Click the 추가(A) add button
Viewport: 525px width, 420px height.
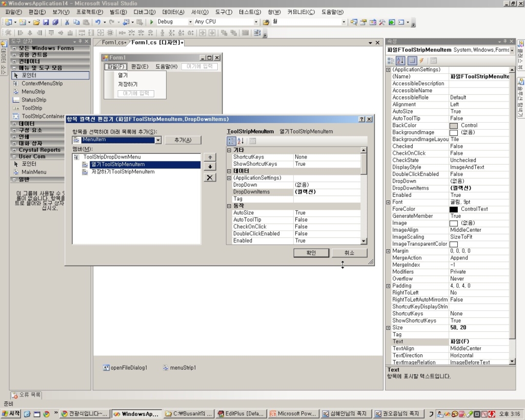(x=183, y=140)
